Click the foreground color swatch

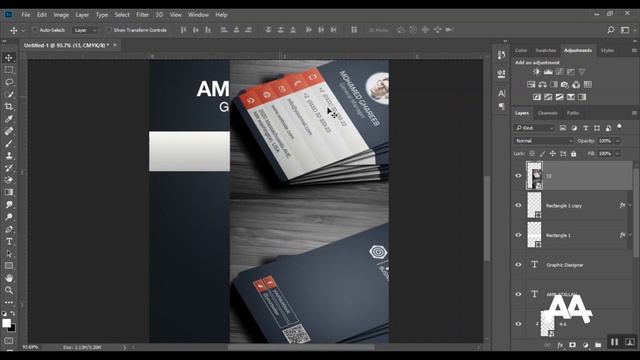[x=6, y=323]
